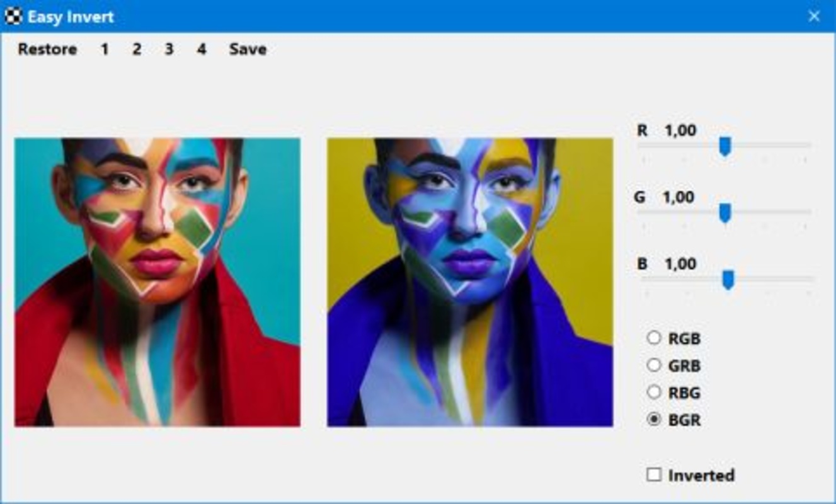Select the GRB channel order radio button
This screenshot has width=836, height=504.
click(x=654, y=365)
